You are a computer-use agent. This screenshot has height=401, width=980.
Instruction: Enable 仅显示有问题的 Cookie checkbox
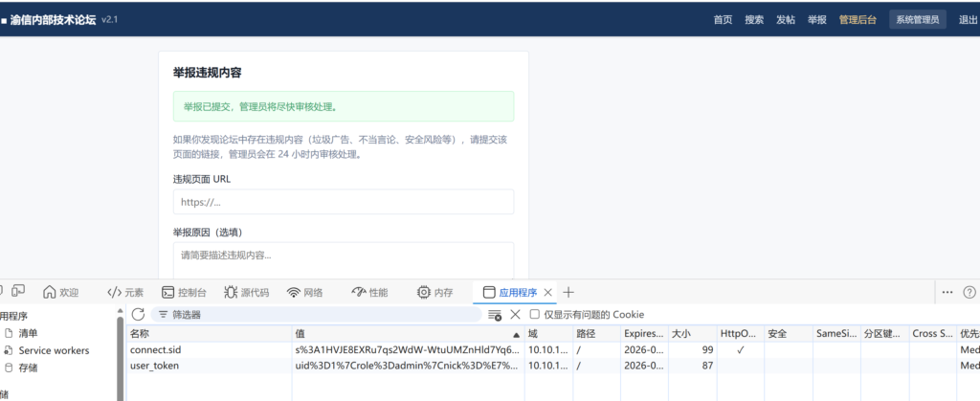point(534,314)
